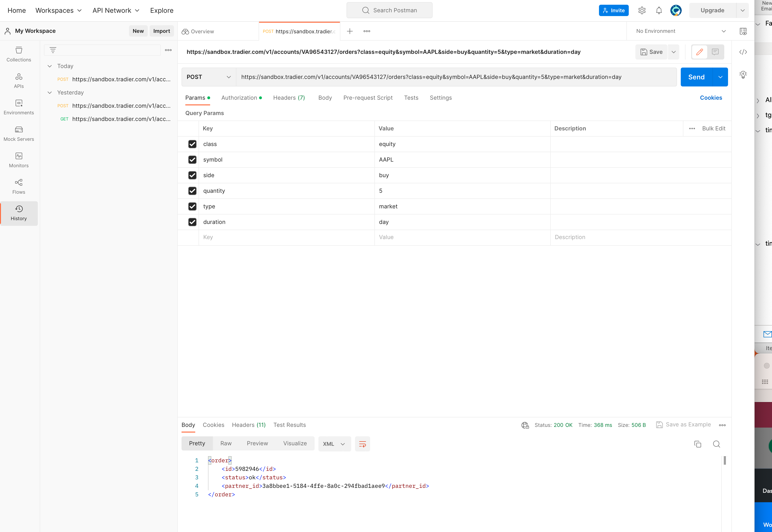Open the request Settings tab
Screen dimensions: 772x532
(441, 98)
